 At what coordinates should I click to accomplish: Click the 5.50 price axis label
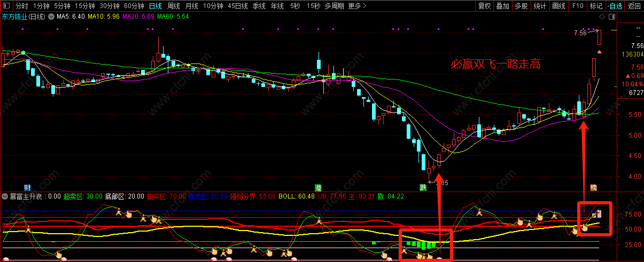point(636,115)
